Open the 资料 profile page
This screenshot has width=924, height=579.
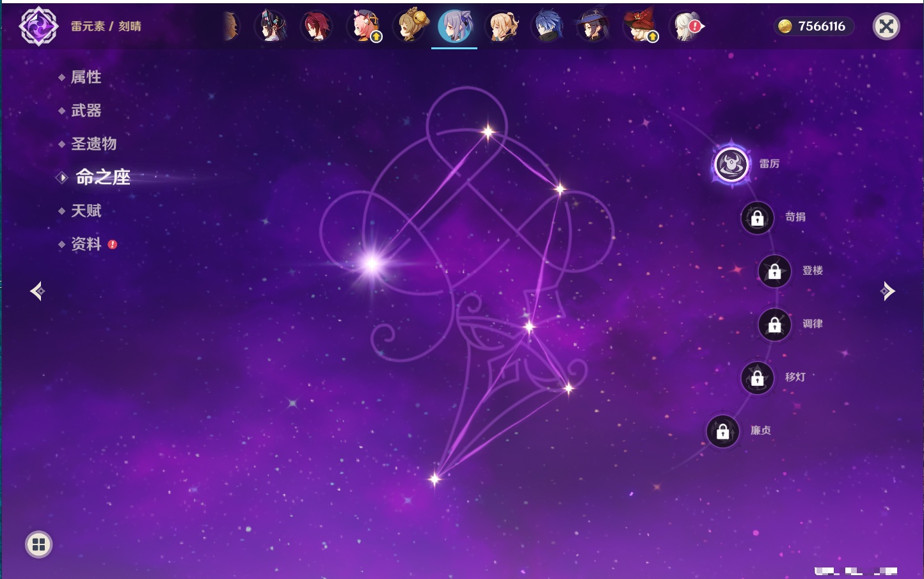[86, 244]
